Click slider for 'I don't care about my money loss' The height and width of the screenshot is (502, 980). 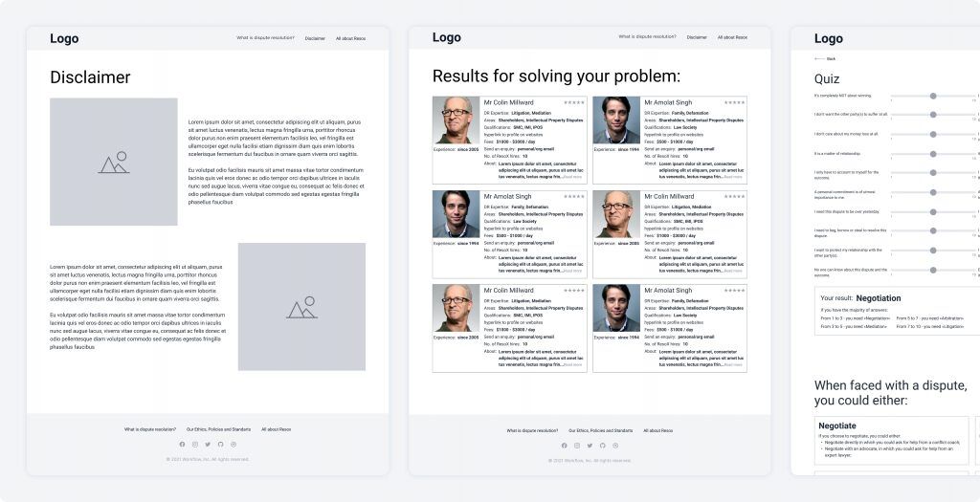pos(933,134)
